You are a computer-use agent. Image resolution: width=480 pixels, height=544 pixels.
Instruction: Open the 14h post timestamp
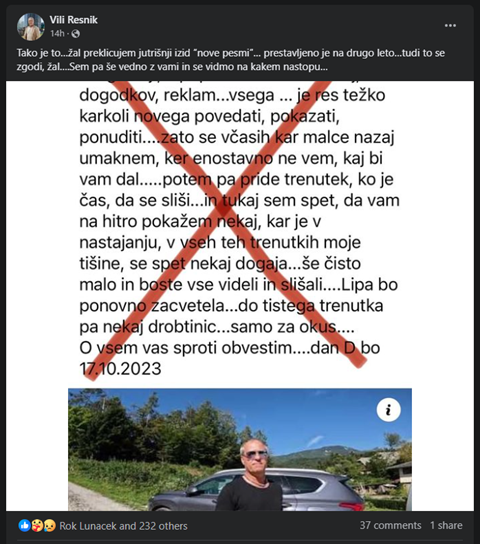point(57,33)
